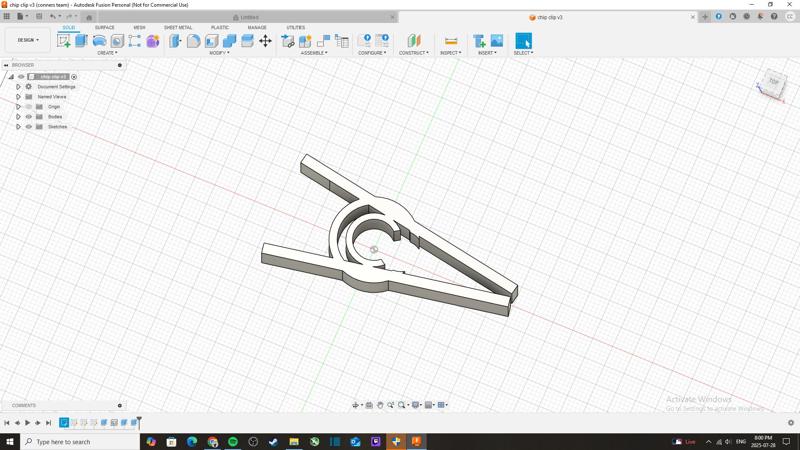Activate the Select tool

[x=523, y=41]
